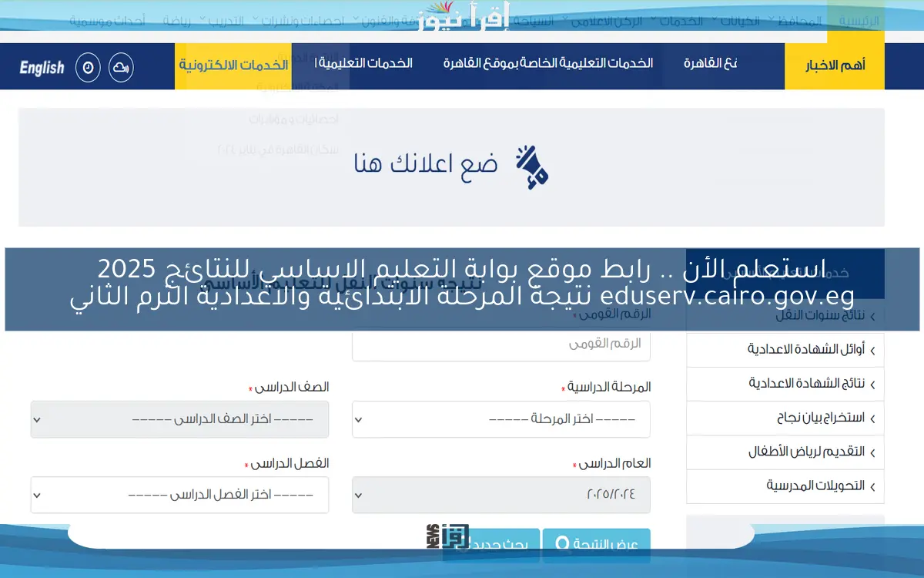The width and height of the screenshot is (924, 578).
Task: Go to the الرئيسية home menu item
Action: [859, 21]
